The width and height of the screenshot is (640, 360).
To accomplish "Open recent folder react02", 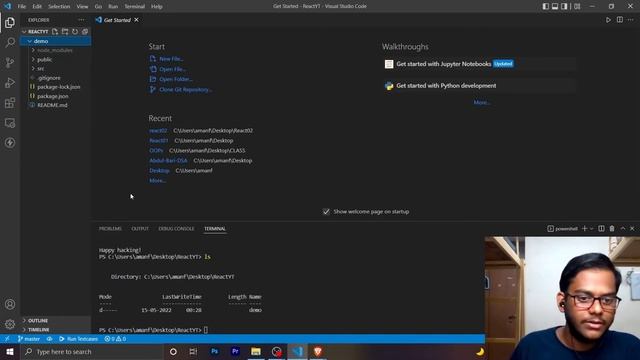I will point(158,131).
